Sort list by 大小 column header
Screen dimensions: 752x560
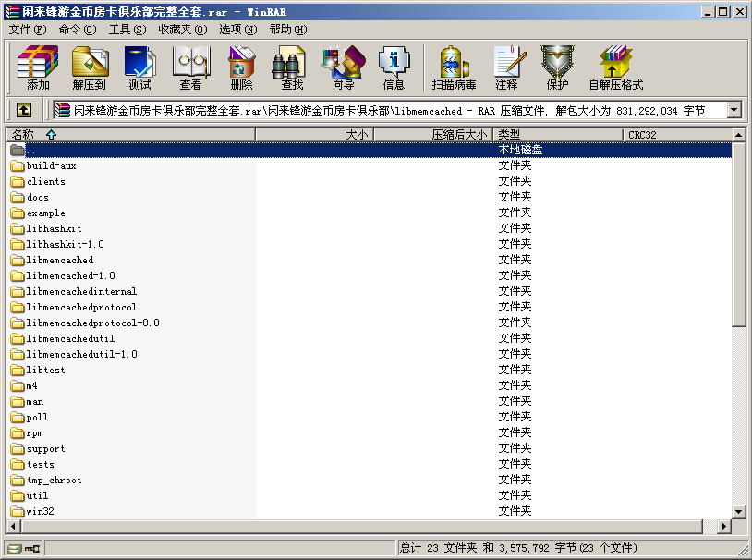pos(314,135)
